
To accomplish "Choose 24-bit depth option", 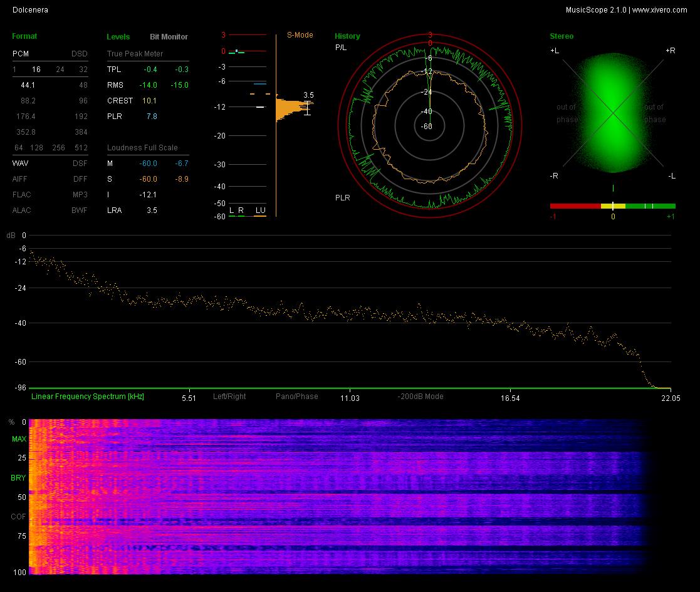I will tap(60, 70).
